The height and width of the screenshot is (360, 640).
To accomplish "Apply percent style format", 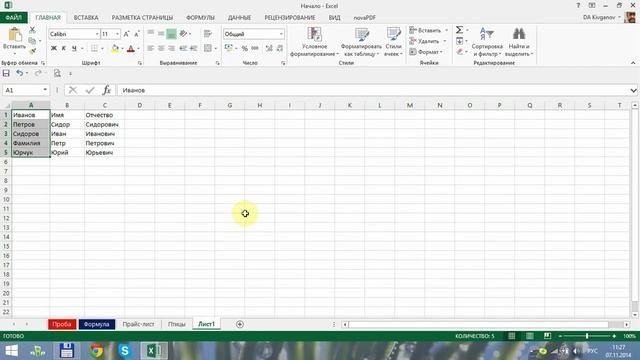I will pos(244,49).
